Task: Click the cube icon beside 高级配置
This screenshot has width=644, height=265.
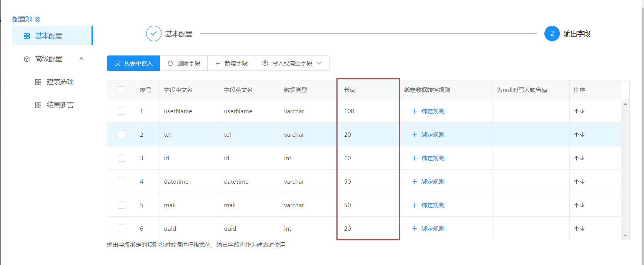Action: [x=27, y=59]
